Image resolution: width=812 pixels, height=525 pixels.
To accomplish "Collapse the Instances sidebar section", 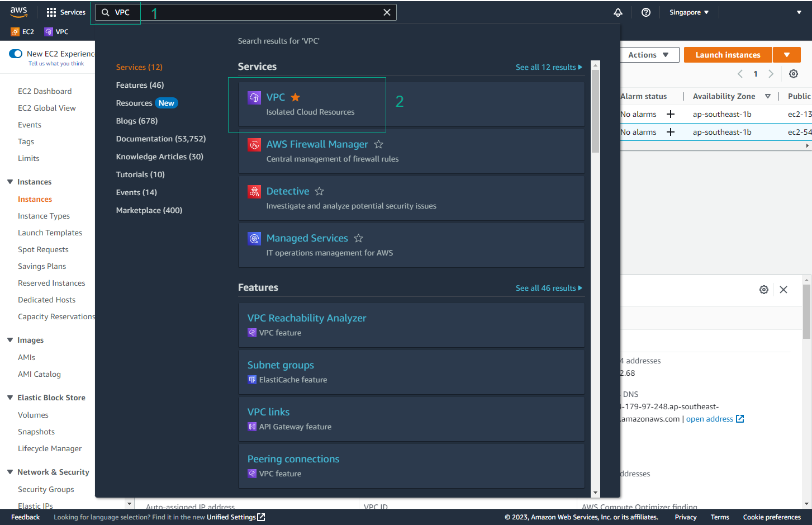I will point(10,182).
